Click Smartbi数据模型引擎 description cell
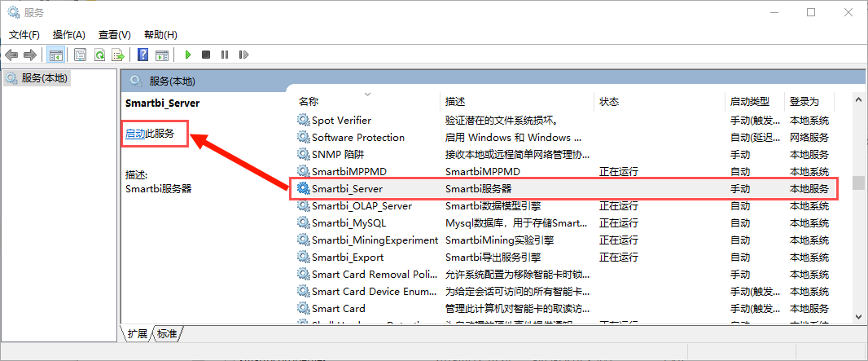The image size is (868, 361). pyautogui.click(x=493, y=206)
